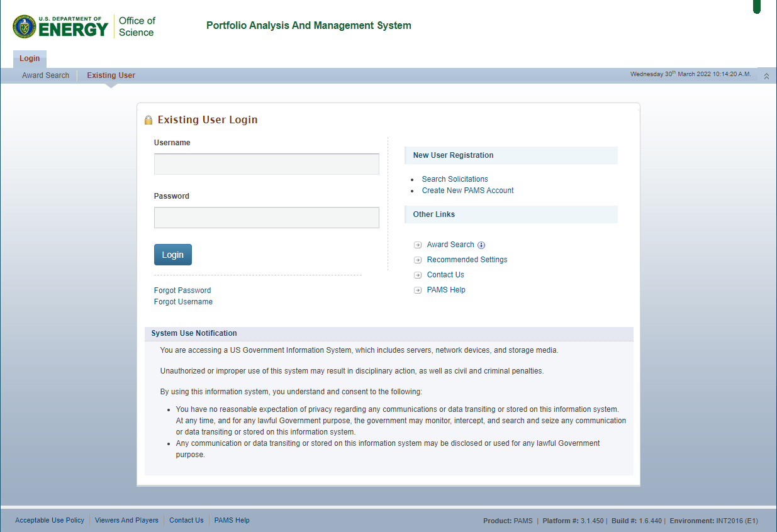The width and height of the screenshot is (777, 532).
Task: Open Award Search under Other Links
Action: (450, 245)
